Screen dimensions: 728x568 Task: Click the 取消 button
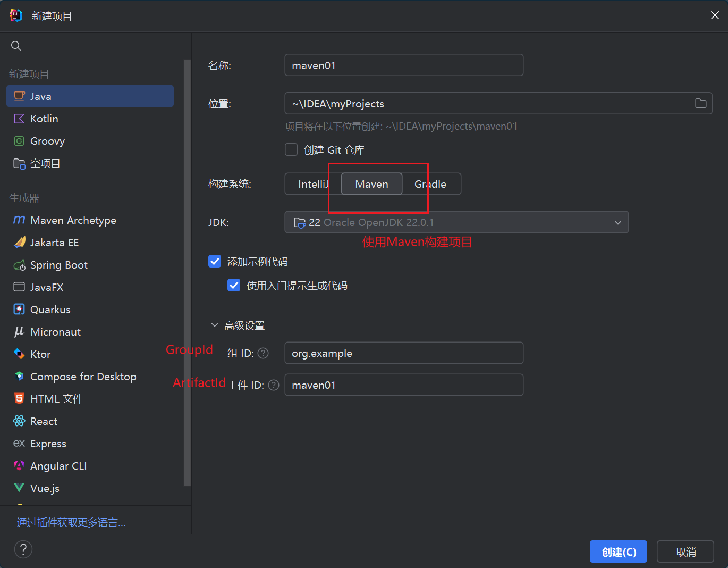pos(685,552)
